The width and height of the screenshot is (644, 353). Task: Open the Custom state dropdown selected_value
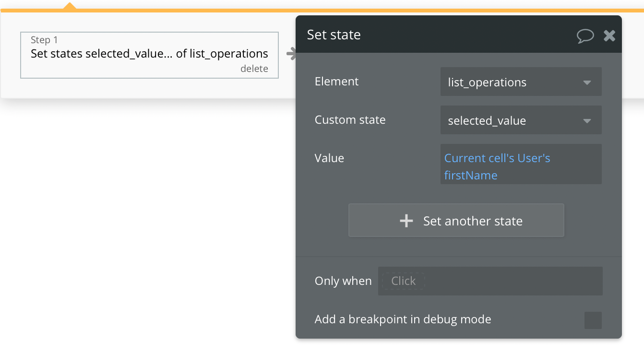coord(521,120)
